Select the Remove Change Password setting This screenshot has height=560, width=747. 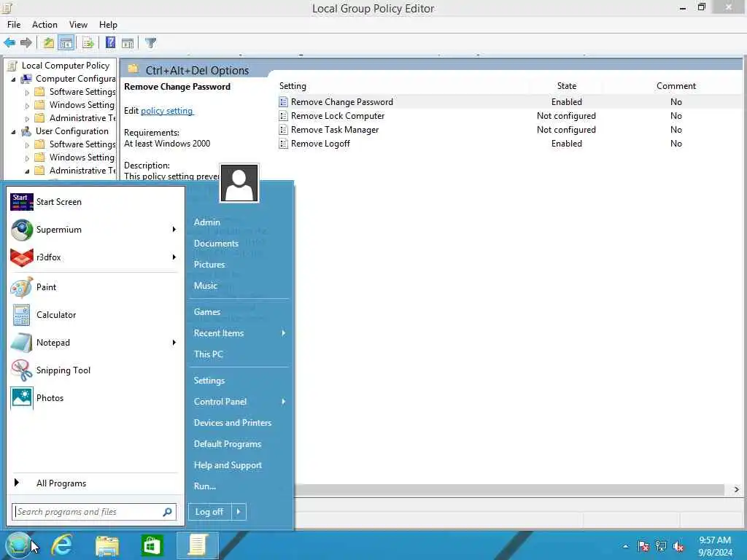coord(342,102)
